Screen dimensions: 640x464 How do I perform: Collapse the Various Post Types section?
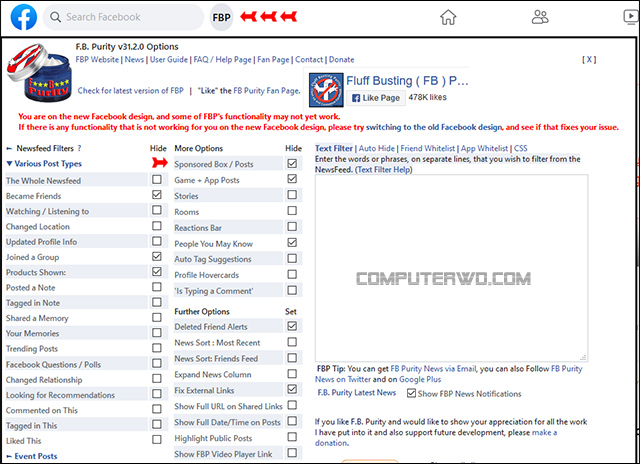(44, 164)
